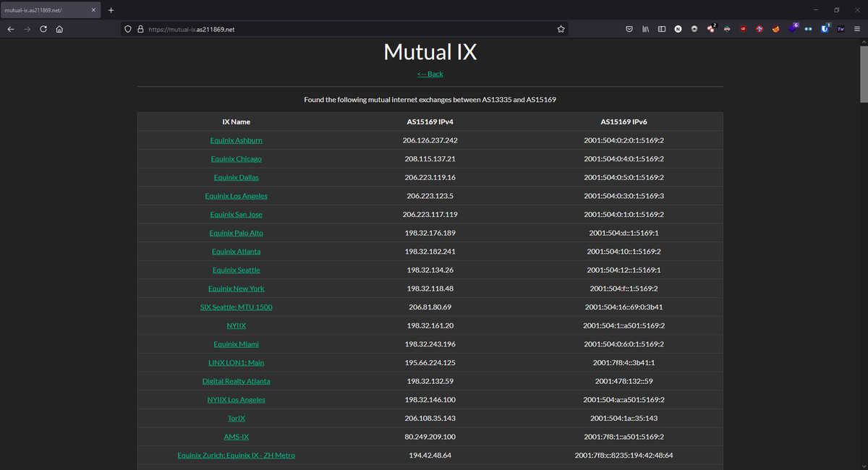Click IPv6 address 2001:504:16::69:0:3b41
This screenshot has width=868, height=470.
[x=624, y=307]
